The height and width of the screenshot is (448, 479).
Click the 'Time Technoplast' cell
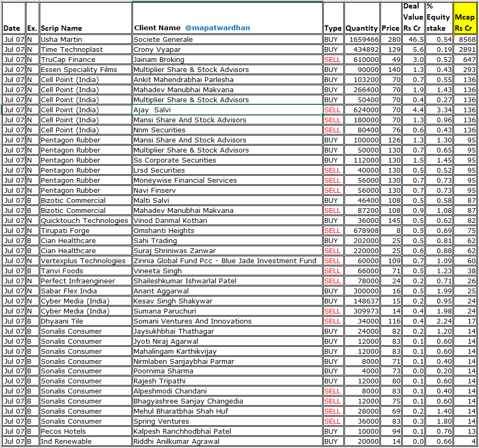85,49
